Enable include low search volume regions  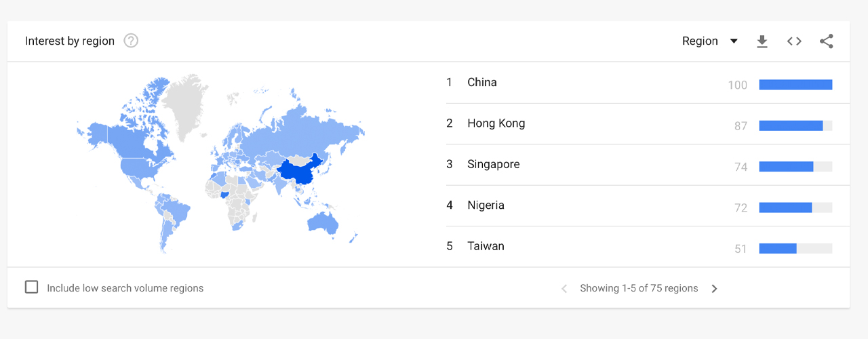tap(32, 287)
